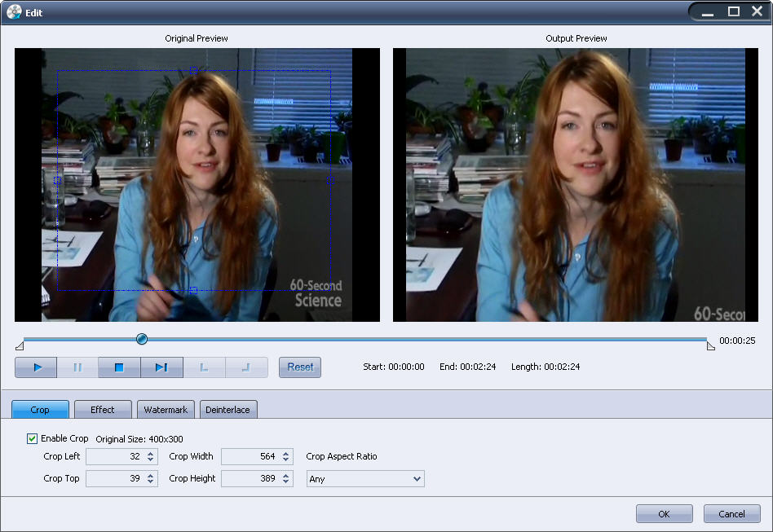Stop the video preview
Screen dimensions: 773x532
point(119,367)
